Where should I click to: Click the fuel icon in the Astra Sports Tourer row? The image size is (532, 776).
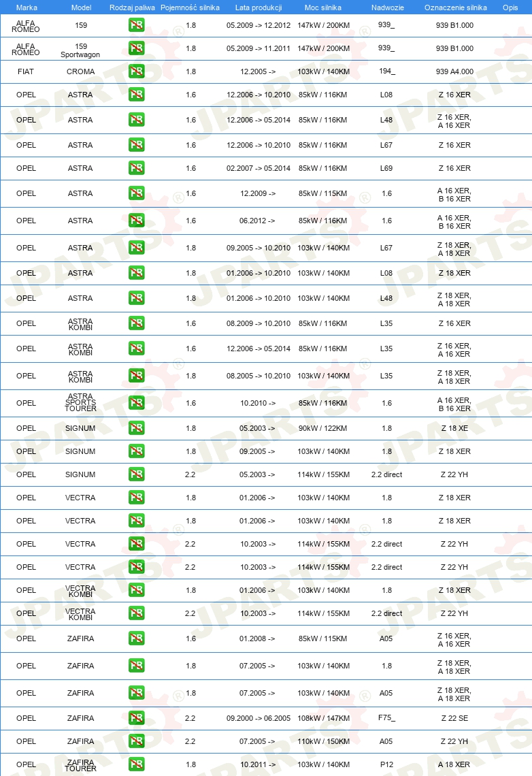pos(137,403)
